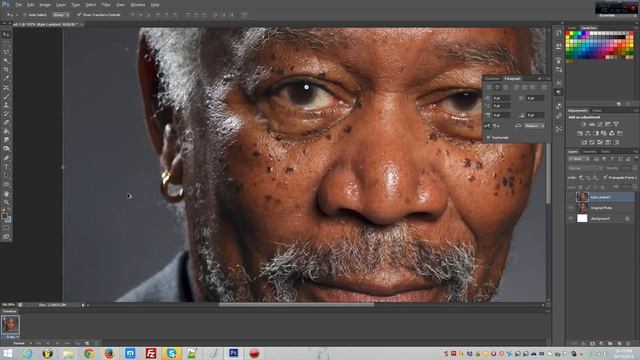Image resolution: width=640 pixels, height=360 pixels.
Task: Select the Dodge tool
Action: 7,149
